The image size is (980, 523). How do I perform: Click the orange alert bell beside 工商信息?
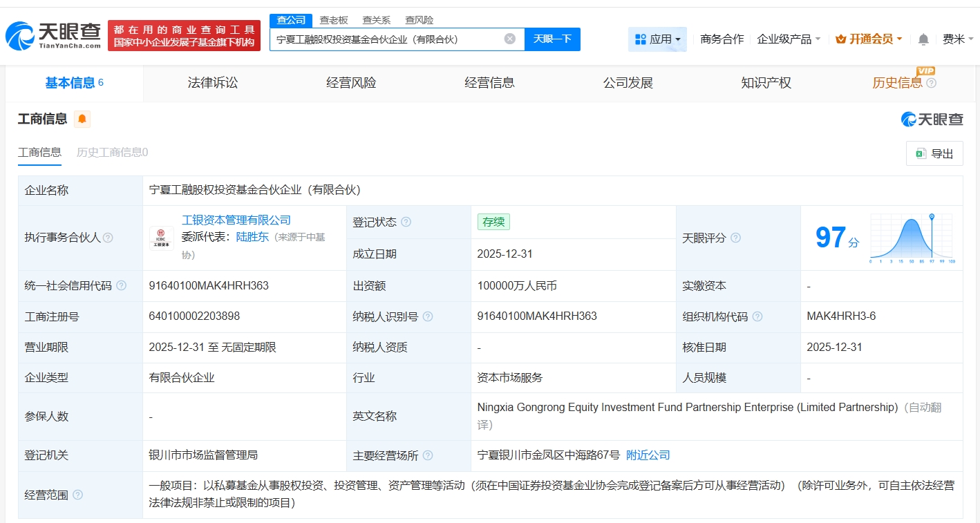pyautogui.click(x=82, y=120)
